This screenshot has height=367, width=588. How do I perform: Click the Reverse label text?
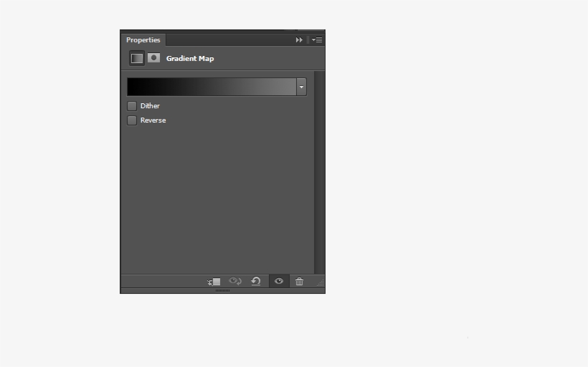click(153, 120)
